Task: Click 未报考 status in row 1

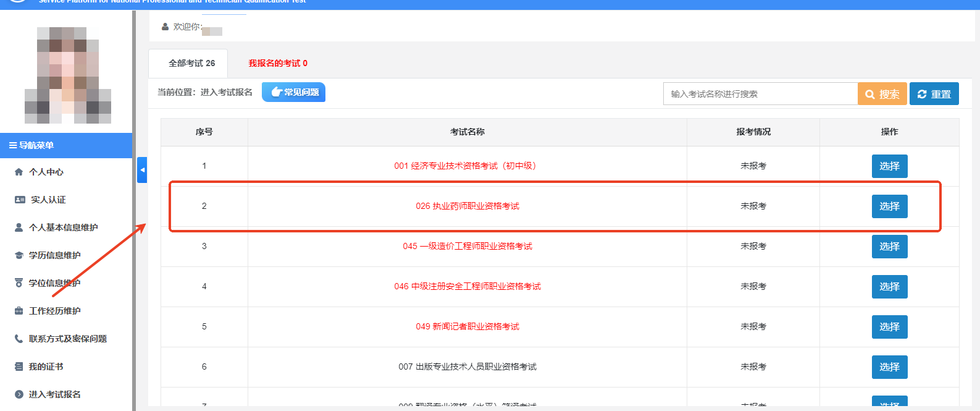Action: point(753,166)
